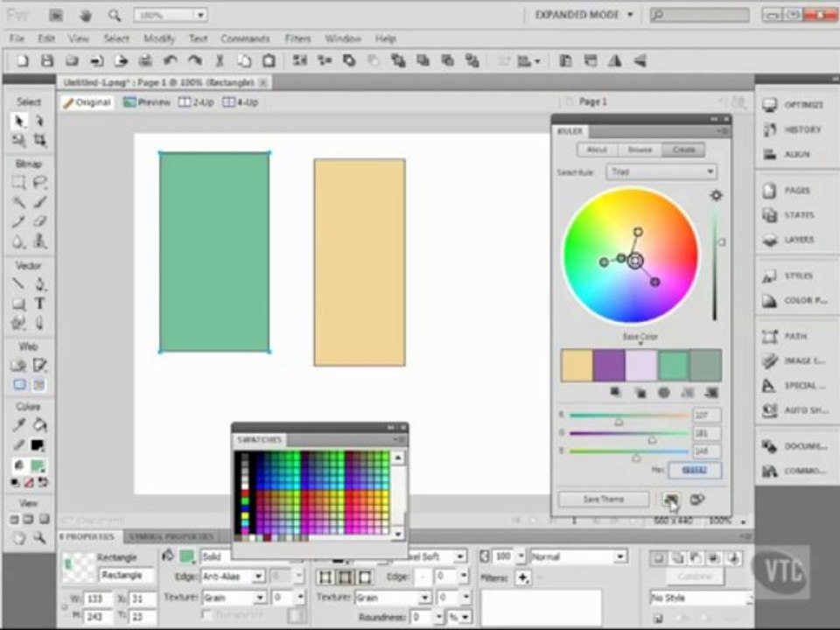Select the Slice tool
Image resolution: width=840 pixels, height=630 pixels.
[39, 366]
